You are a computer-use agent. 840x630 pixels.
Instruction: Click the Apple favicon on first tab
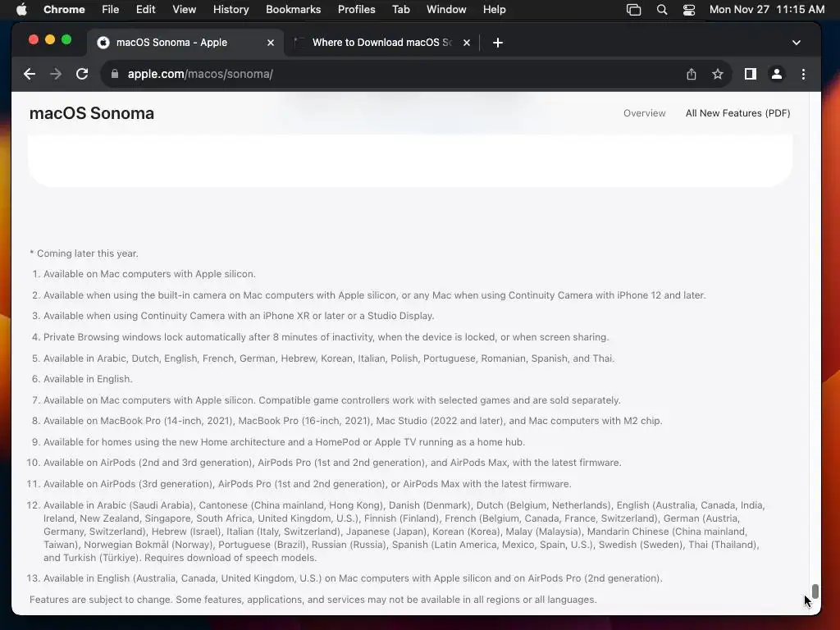click(x=103, y=43)
